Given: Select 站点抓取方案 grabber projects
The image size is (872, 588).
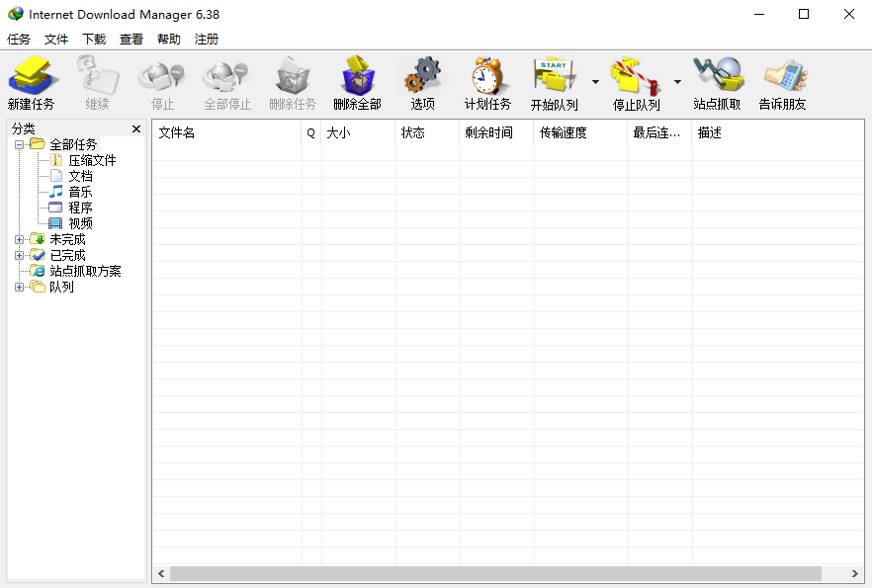Looking at the screenshot, I should point(85,271).
